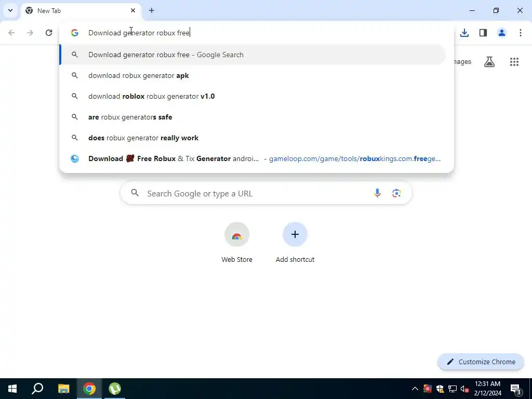Open the Google apps grid
The image size is (532, 399).
(x=514, y=62)
